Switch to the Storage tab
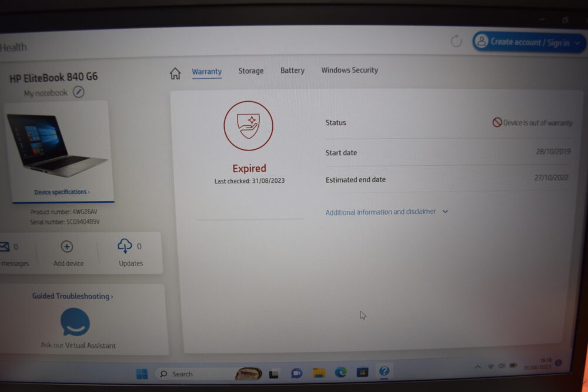This screenshot has height=392, width=588. 251,71
